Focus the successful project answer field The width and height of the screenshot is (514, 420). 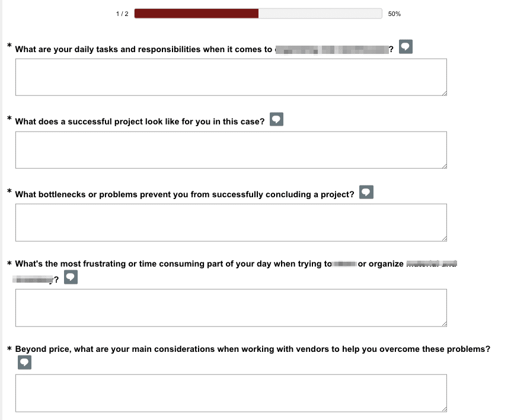(231, 149)
